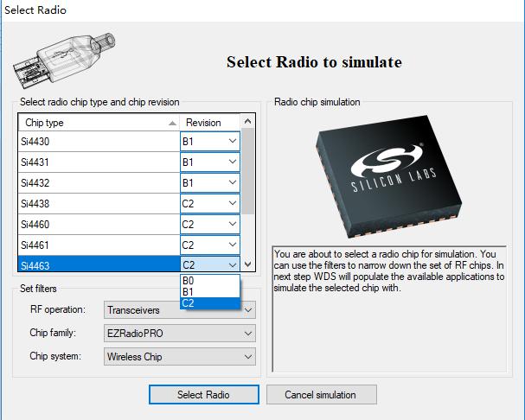Select the Si4460 chip row

pos(99,224)
